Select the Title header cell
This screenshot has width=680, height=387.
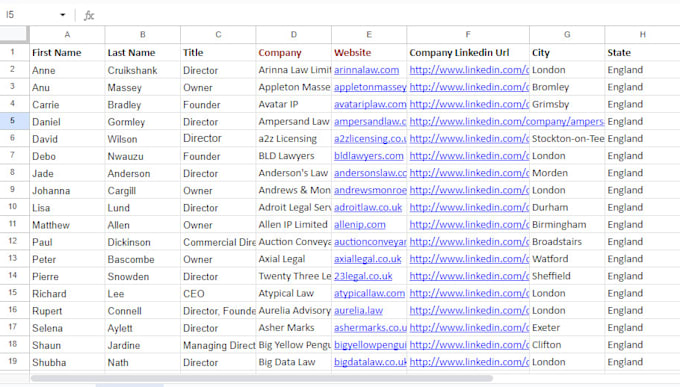pyautogui.click(x=218, y=52)
